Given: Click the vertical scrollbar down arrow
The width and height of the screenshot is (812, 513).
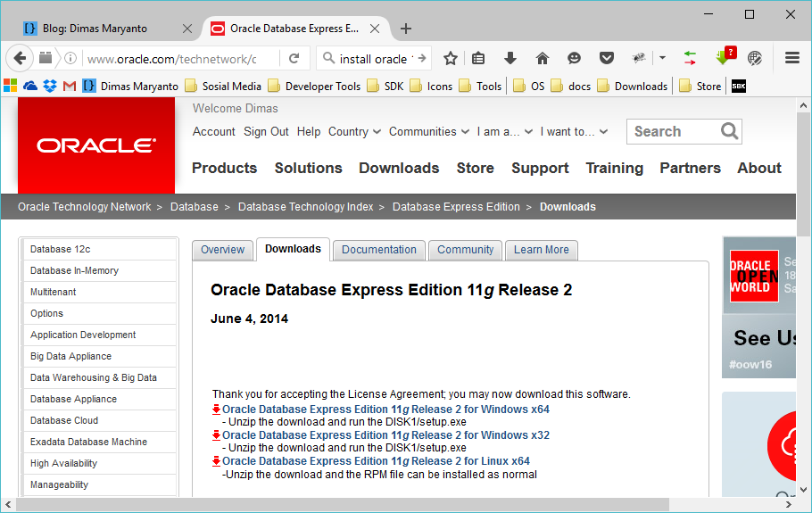Looking at the screenshot, I should pyautogui.click(x=803, y=489).
